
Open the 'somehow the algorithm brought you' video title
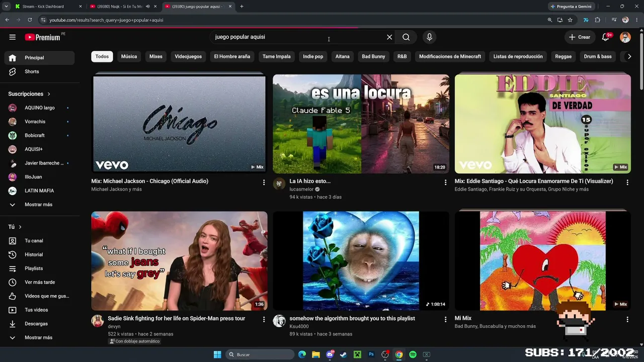tap(352, 318)
